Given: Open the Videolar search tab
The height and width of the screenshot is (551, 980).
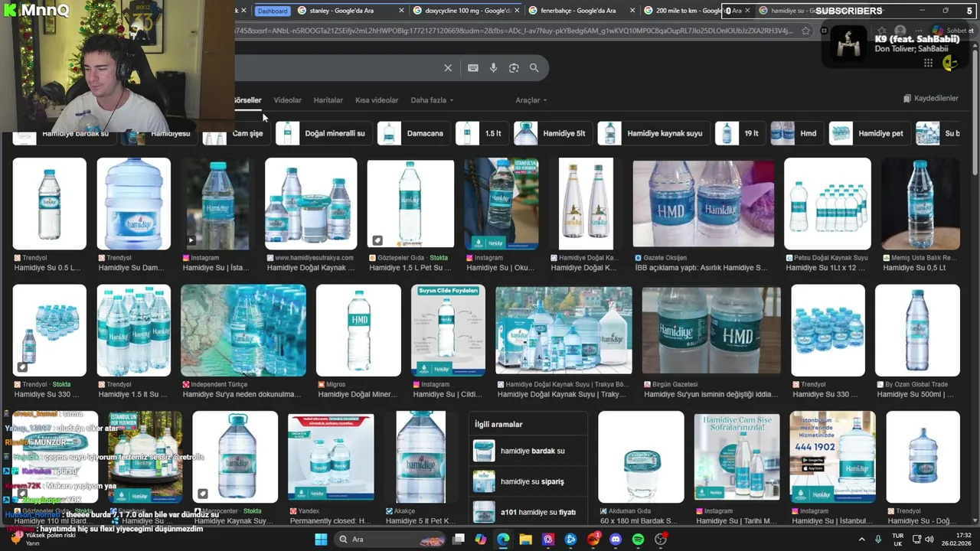Looking at the screenshot, I should 288,100.
